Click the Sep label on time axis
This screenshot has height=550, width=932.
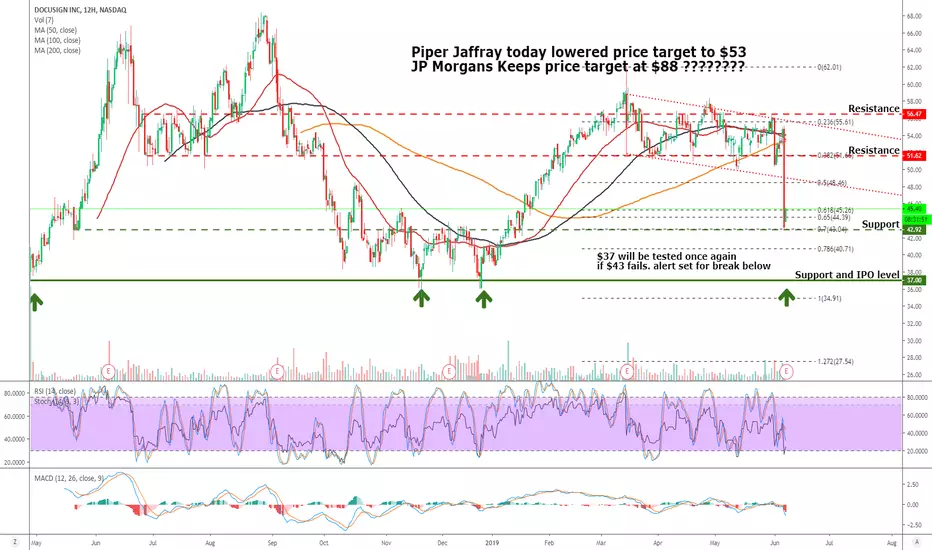tap(272, 543)
